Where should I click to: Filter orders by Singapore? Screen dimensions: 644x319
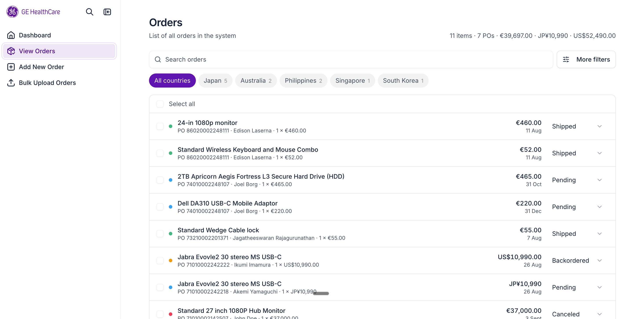pos(353,81)
